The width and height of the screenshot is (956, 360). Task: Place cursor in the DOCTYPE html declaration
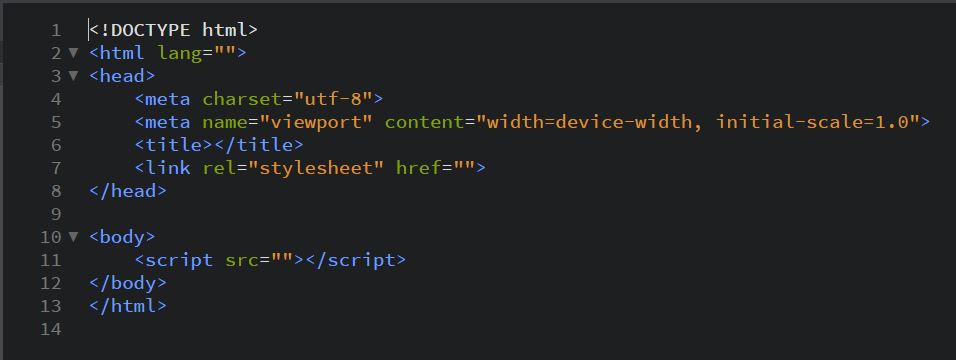click(x=173, y=30)
